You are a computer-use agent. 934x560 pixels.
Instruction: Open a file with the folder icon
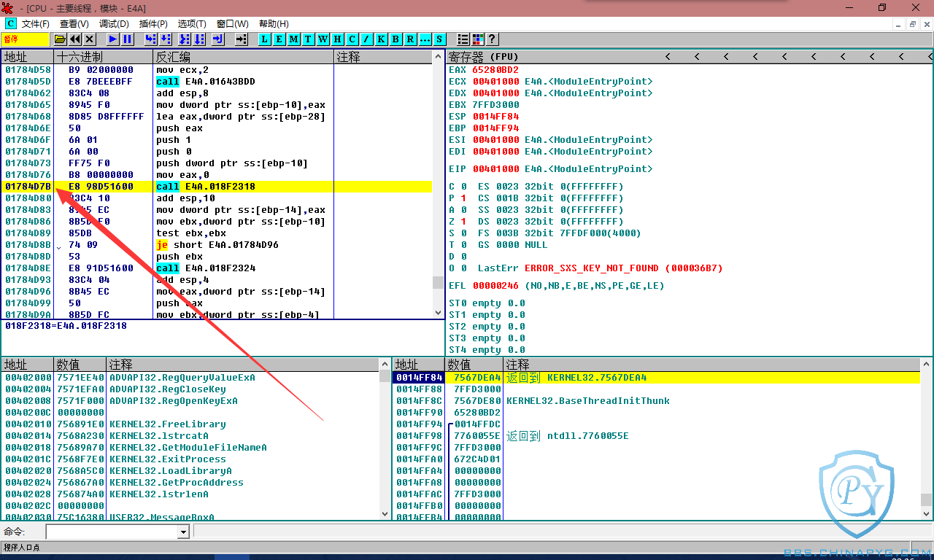pos(61,39)
